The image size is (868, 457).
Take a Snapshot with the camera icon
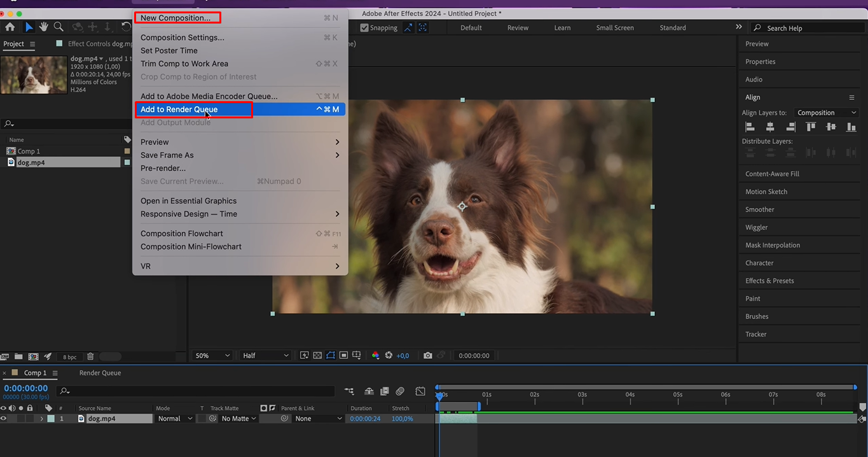pyautogui.click(x=427, y=355)
